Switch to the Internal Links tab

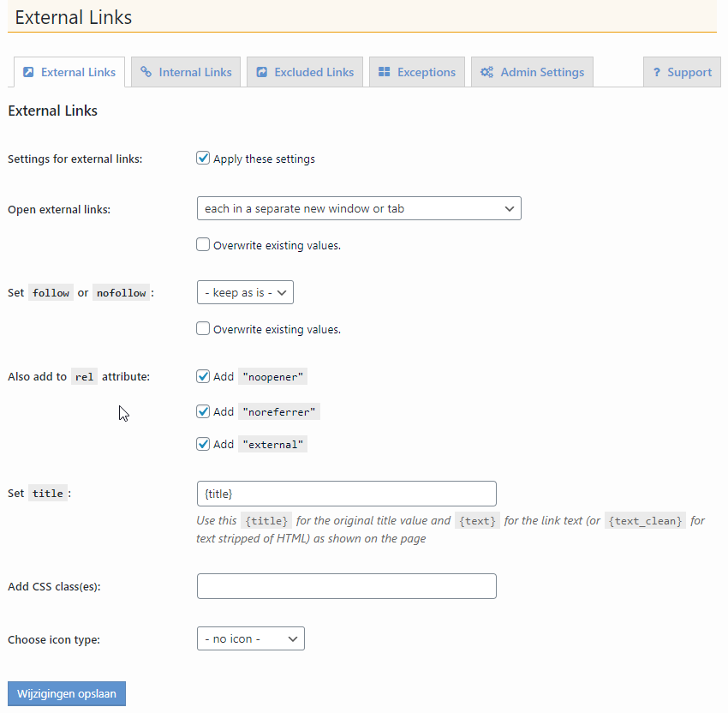[x=186, y=72]
